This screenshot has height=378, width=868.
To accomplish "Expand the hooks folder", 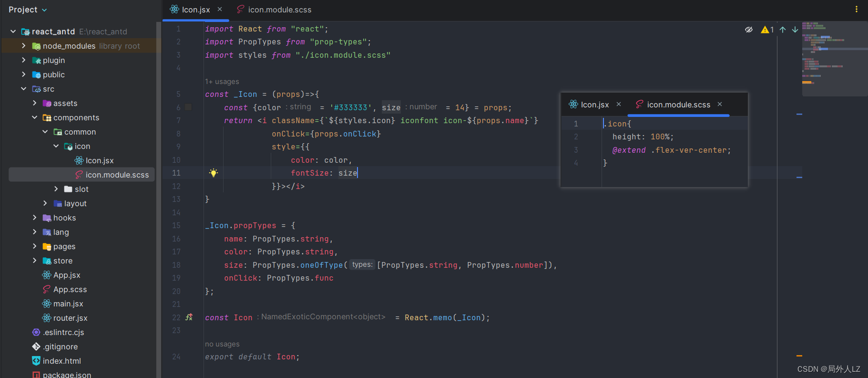I will (x=34, y=218).
